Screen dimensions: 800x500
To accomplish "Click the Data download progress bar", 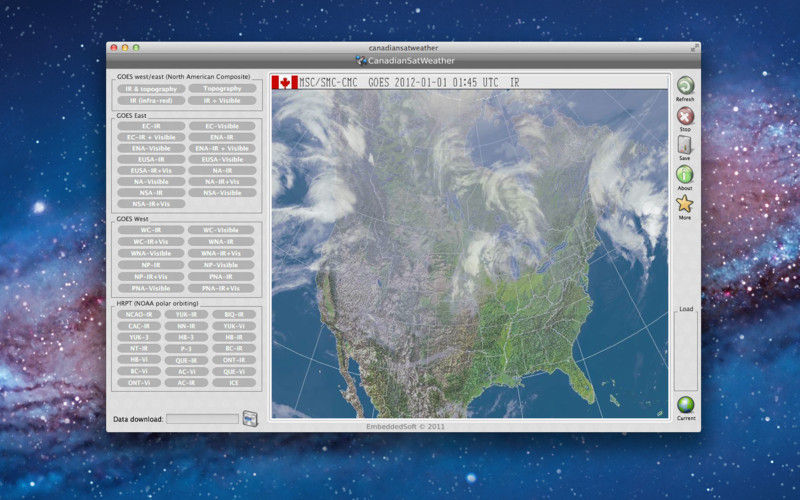I will tap(203, 419).
